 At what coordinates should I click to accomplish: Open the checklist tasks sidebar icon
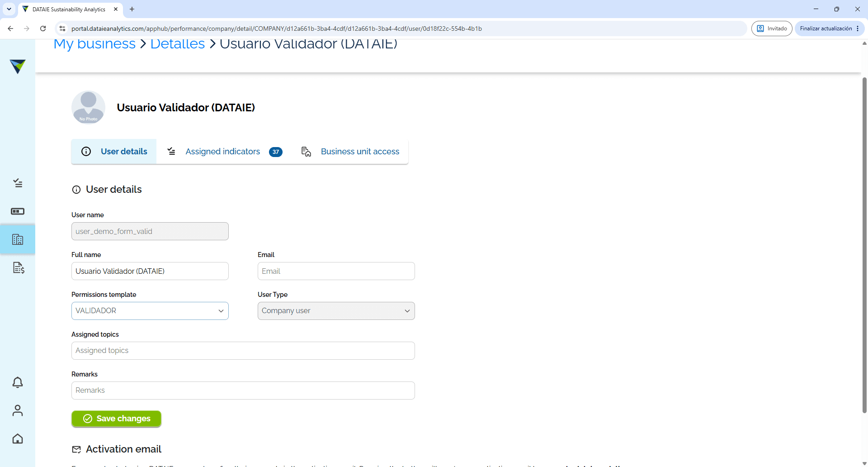(x=18, y=183)
